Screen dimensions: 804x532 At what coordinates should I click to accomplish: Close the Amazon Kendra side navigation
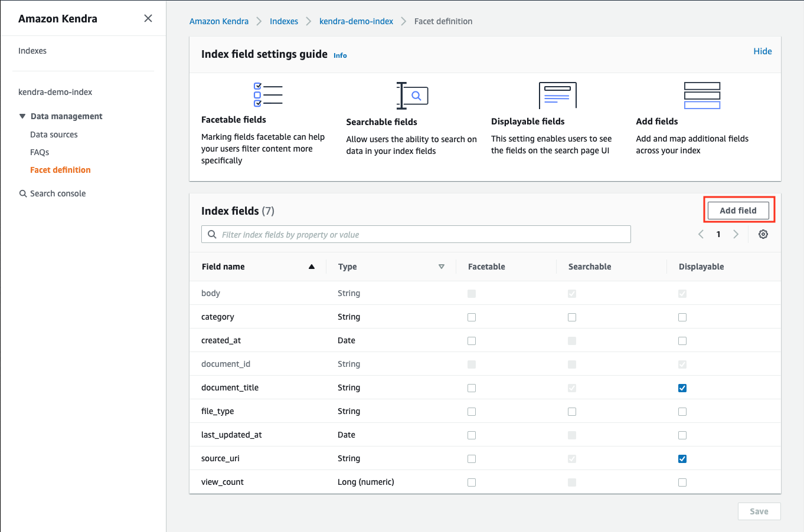pyautogui.click(x=148, y=18)
